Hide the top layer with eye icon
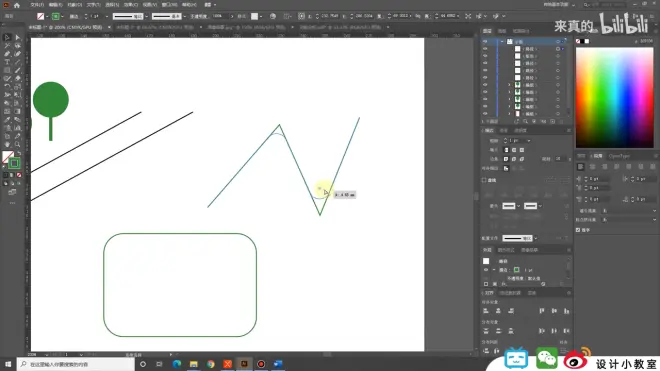This screenshot has height=371, width=660. [485, 42]
